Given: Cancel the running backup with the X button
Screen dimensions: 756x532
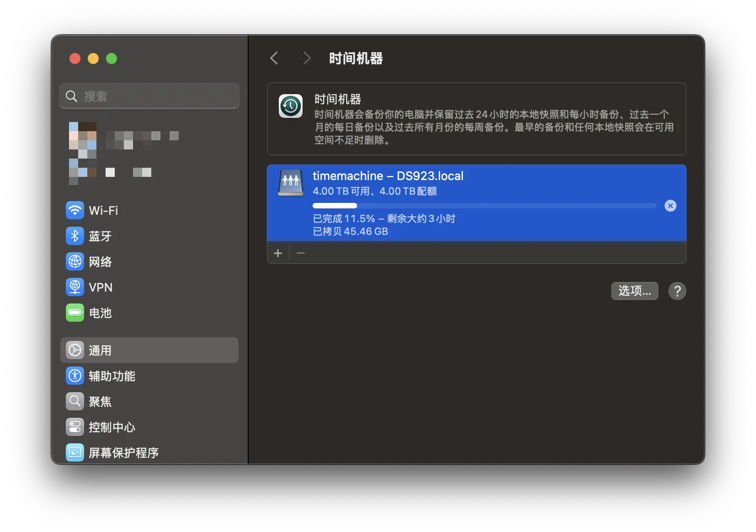Looking at the screenshot, I should click(671, 206).
